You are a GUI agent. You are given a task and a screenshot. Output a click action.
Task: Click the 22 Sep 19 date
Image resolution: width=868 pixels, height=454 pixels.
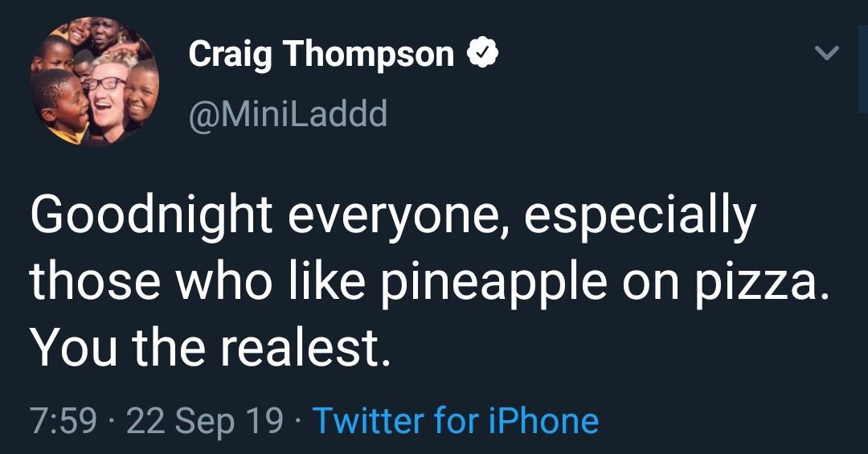pos(205,420)
